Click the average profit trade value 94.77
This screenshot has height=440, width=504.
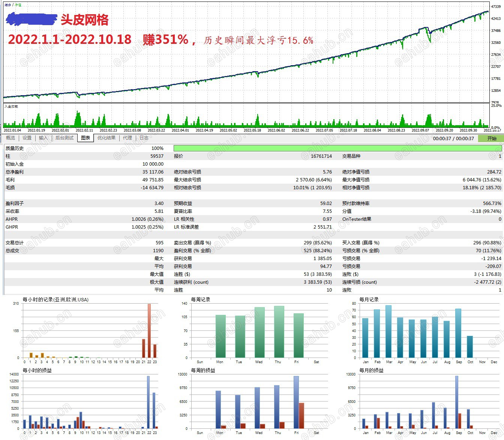pos(326,266)
